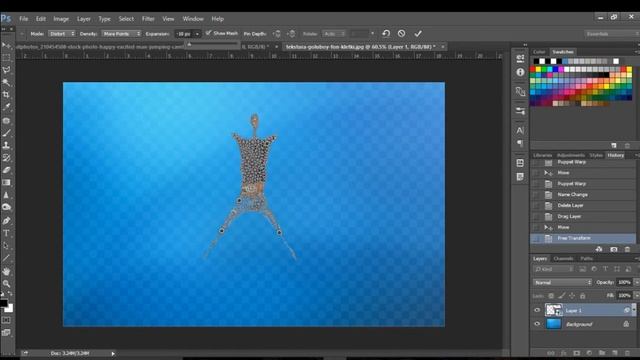Create new document from current history state
The height and width of the screenshot is (360, 640).
pyautogui.click(x=599, y=249)
